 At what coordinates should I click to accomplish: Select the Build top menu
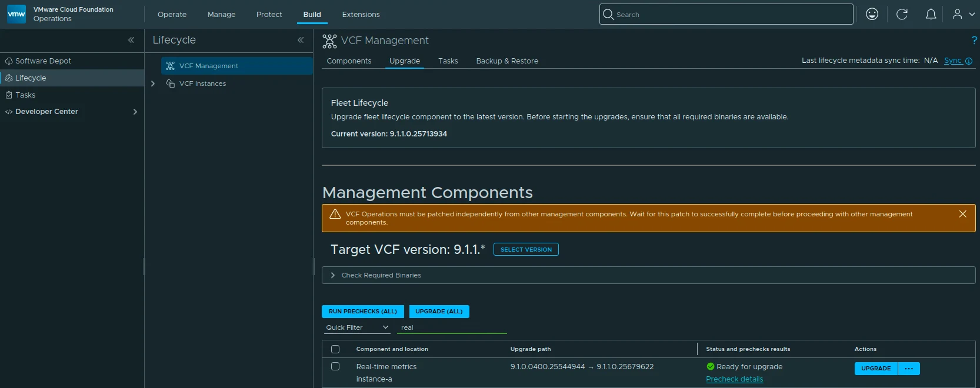coord(312,15)
